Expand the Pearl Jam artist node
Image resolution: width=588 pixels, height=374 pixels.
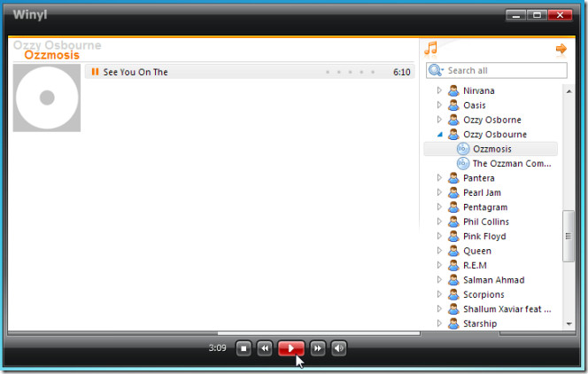(x=439, y=192)
